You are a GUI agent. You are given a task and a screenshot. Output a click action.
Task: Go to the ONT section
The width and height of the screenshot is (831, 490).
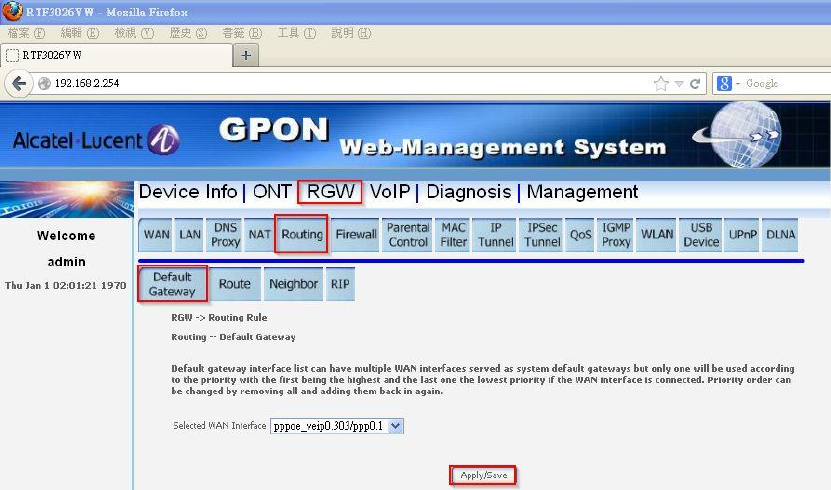click(x=272, y=192)
